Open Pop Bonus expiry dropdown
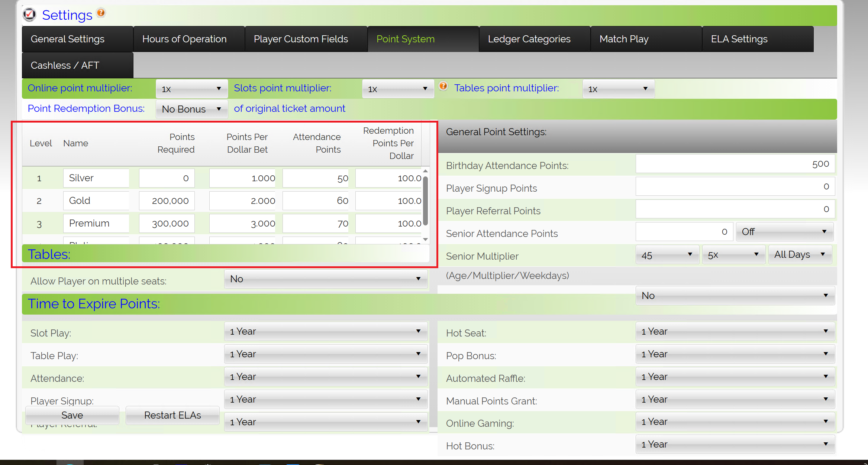This screenshot has width=868, height=465. click(x=735, y=354)
